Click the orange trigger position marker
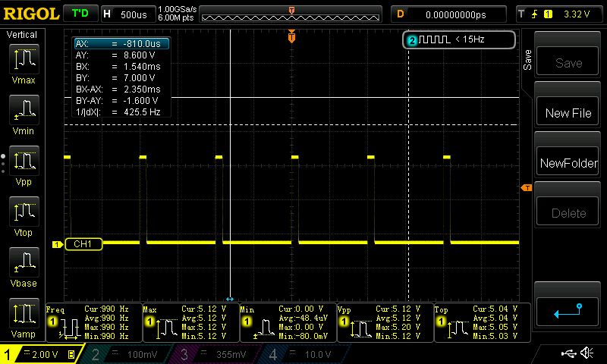 pos(291,37)
